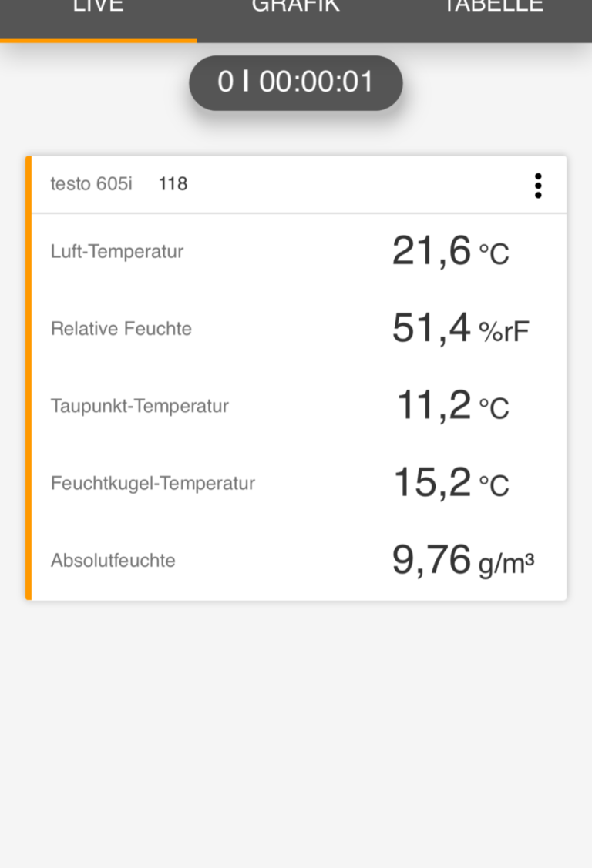
Task: Select the testo 605i device name
Action: (92, 184)
